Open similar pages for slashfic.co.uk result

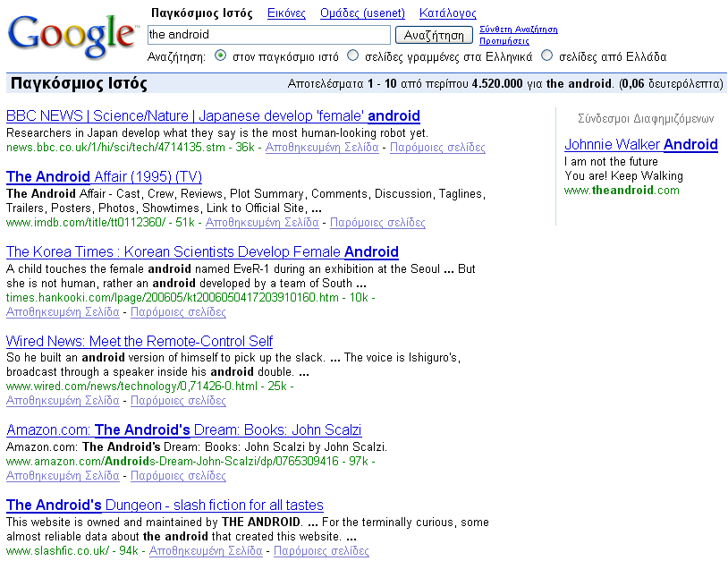click(x=321, y=551)
